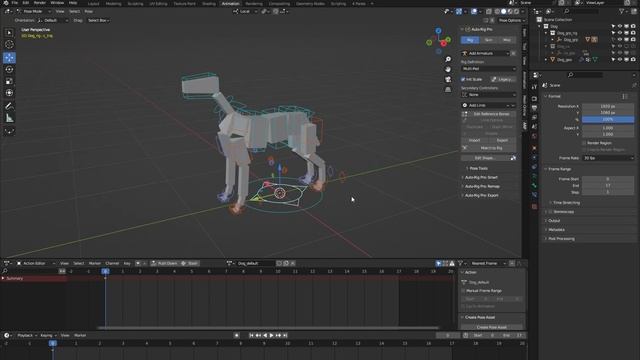This screenshot has width=640, height=360.
Task: Jump to the next keyframe
Action: 278,335
